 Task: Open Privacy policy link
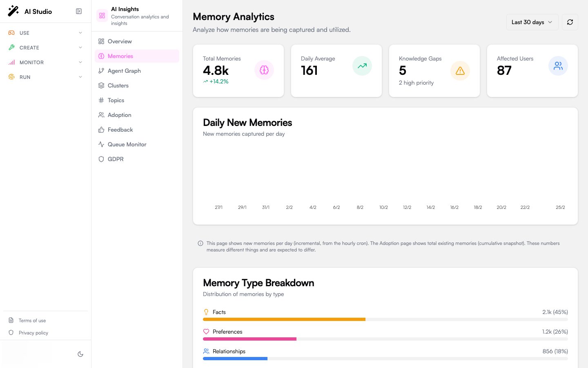[x=33, y=333]
